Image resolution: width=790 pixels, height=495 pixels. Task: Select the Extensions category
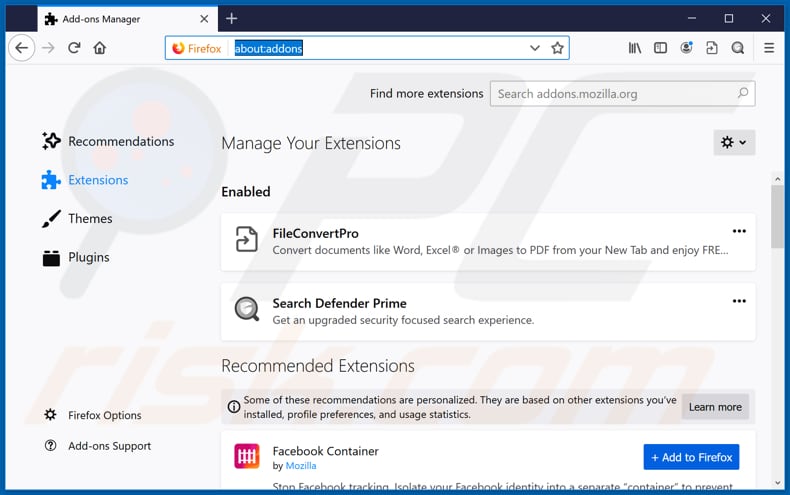tap(85, 180)
